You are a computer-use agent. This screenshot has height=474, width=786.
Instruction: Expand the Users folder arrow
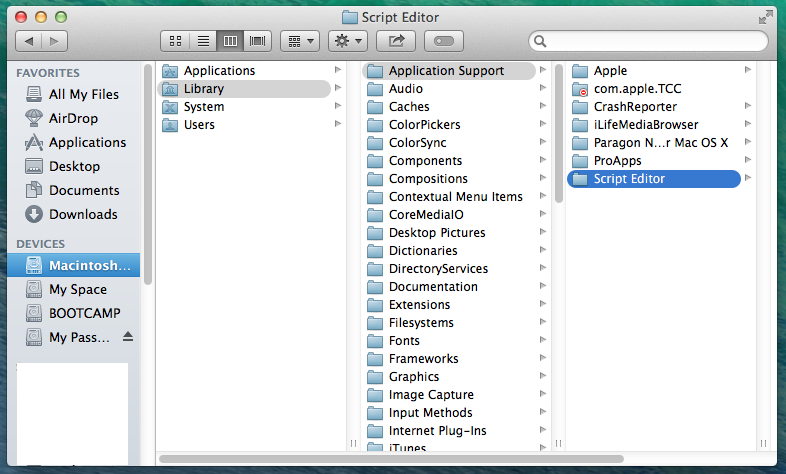[338, 124]
